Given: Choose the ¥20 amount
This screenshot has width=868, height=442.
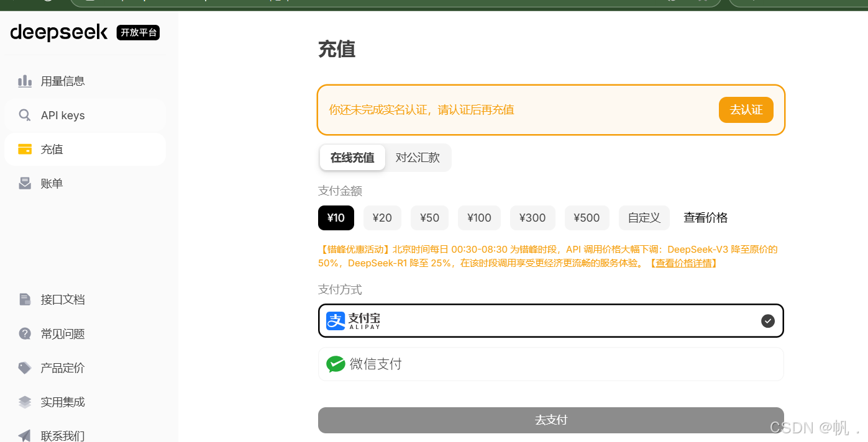Looking at the screenshot, I should 382,218.
